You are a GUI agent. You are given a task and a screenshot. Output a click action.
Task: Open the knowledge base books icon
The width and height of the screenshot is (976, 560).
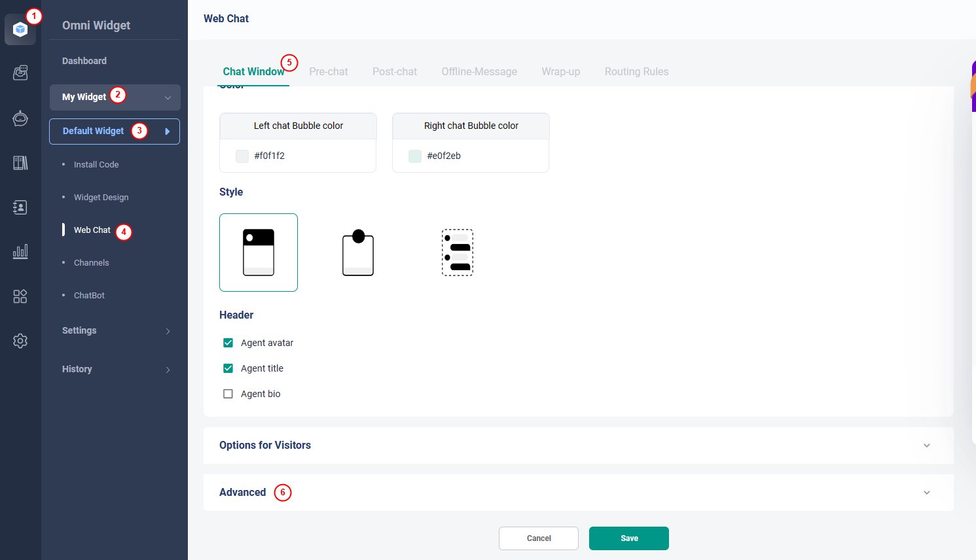coord(20,163)
